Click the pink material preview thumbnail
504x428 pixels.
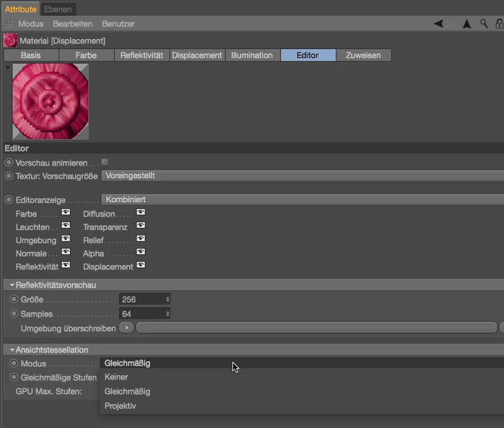[x=50, y=101]
